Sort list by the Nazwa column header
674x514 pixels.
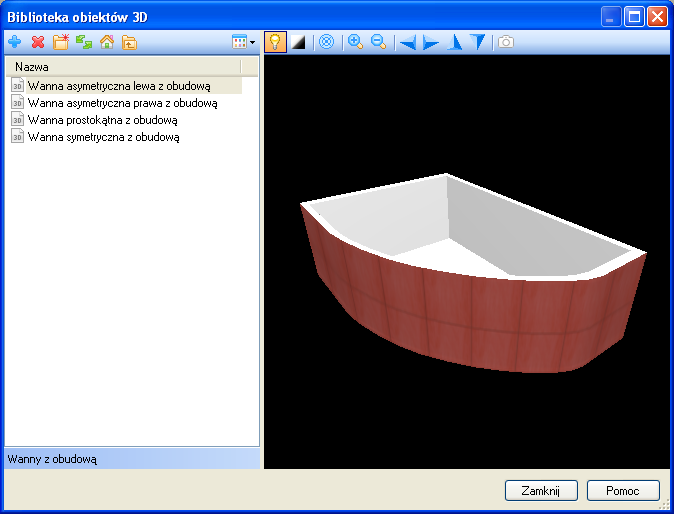pyautogui.click(x=122, y=66)
